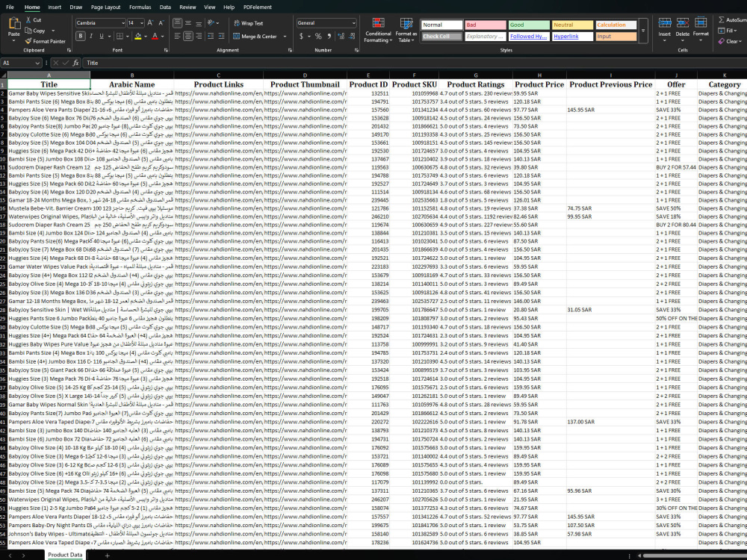Open the Cambria font name dropdown
747x560 pixels.
point(123,23)
